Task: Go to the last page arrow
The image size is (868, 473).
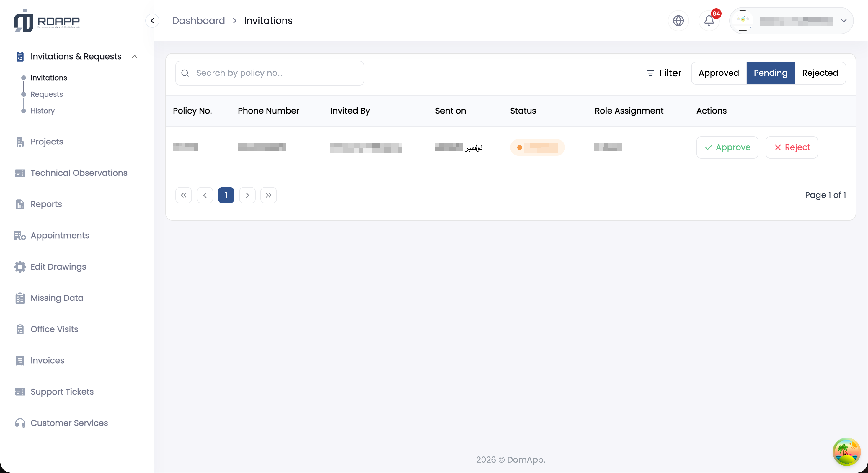Action: click(x=268, y=195)
